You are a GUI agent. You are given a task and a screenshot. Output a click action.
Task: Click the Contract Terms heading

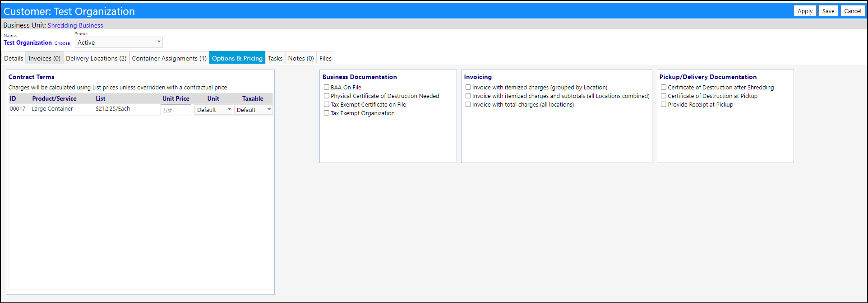point(31,77)
